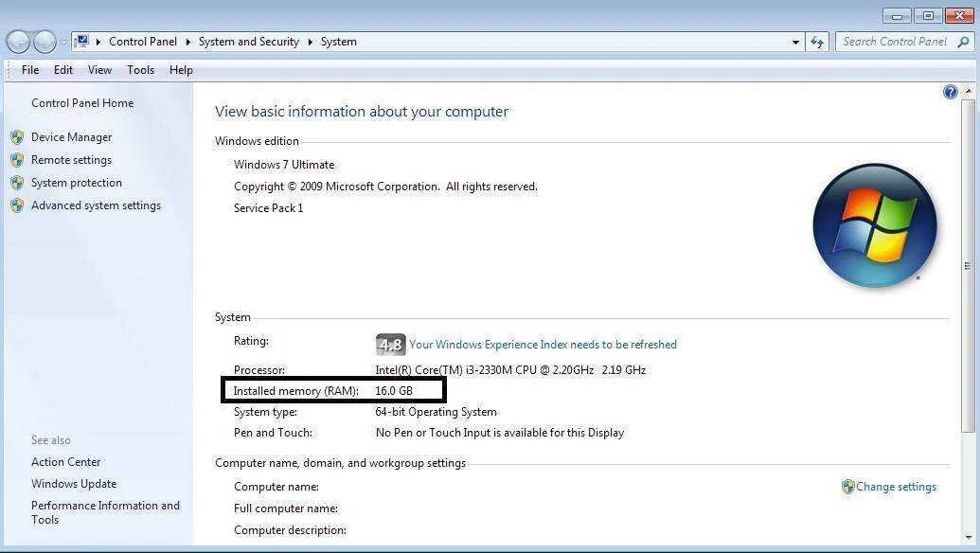Click the shield icon beside Remote settings
This screenshot has height=553, width=980.
coord(17,160)
